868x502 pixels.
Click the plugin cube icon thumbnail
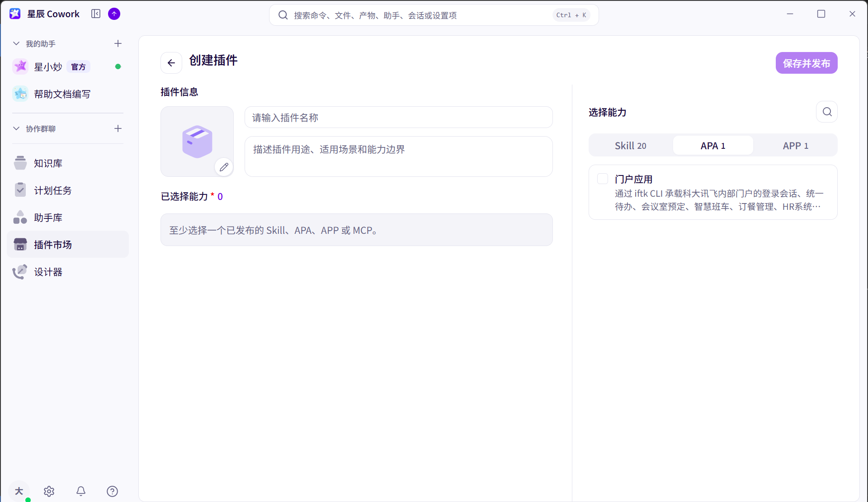coord(197,142)
